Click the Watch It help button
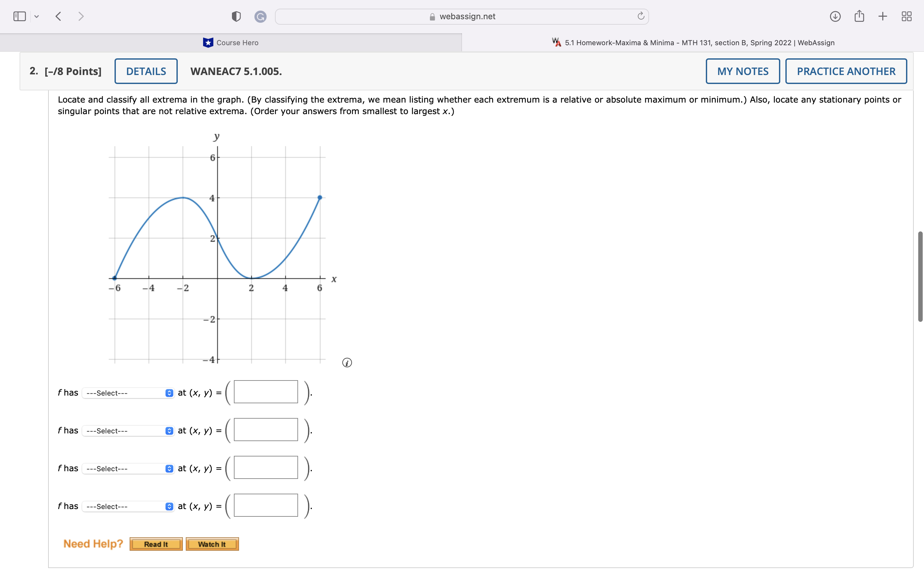Viewport: 924px width, 577px height. (212, 544)
